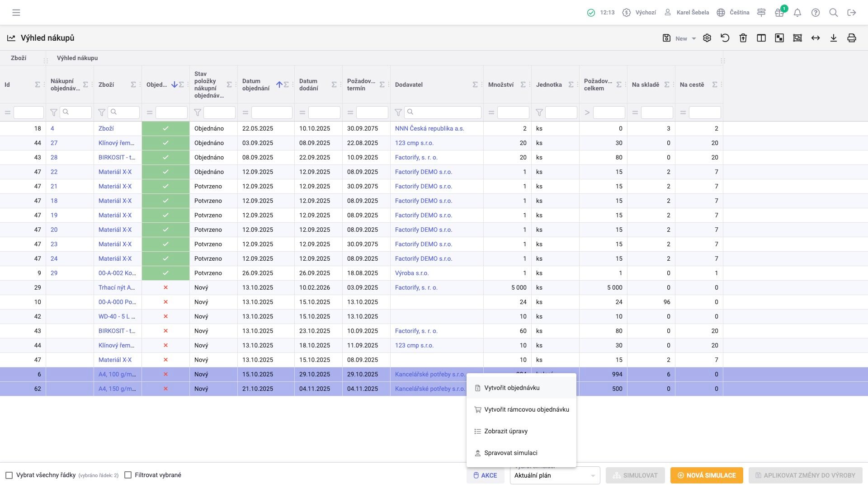Choose 'Spravovat simulaci' from menu
The width and height of the screenshot is (868, 488).
pos(511,453)
